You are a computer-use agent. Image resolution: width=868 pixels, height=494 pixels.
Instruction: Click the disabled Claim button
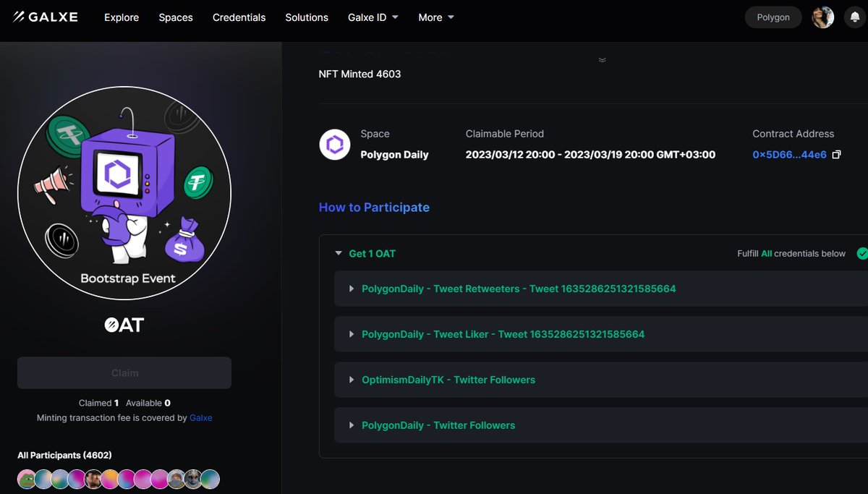click(x=124, y=372)
